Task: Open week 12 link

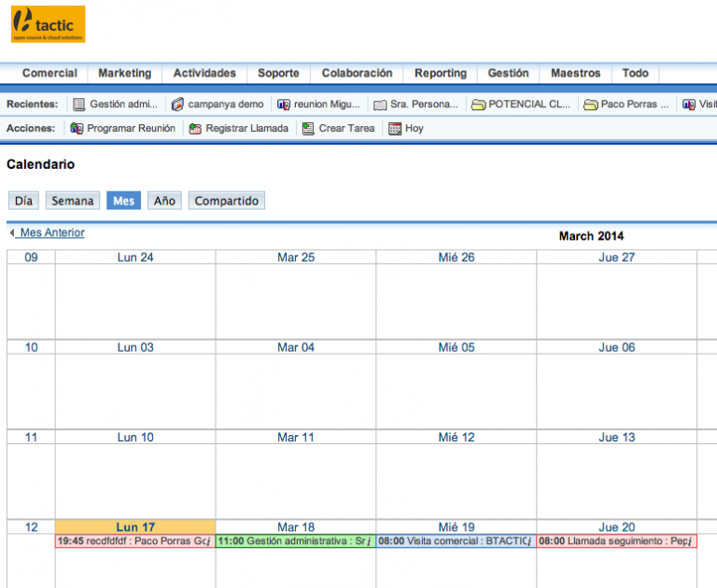Action: click(x=31, y=527)
